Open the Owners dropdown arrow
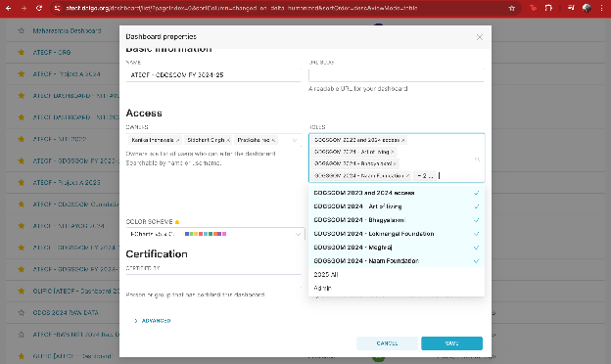 295,140
